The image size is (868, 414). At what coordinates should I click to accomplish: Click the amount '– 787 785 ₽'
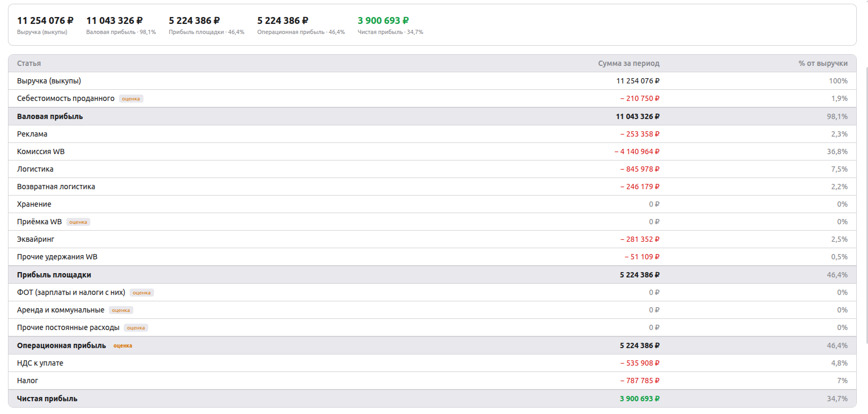(x=640, y=381)
